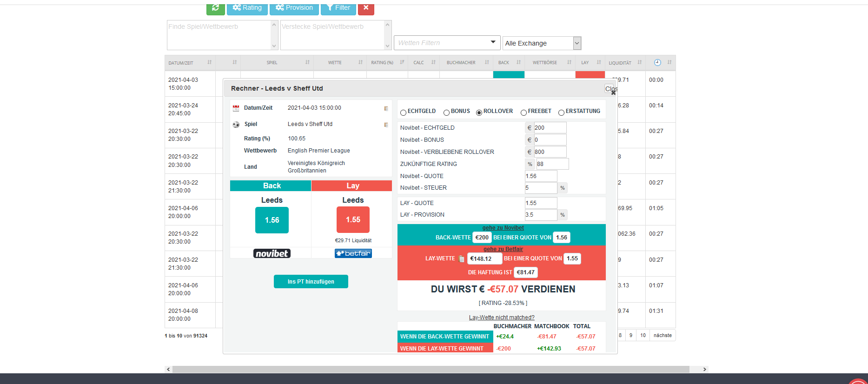Viewport: 868px width, 384px height.
Task: Click the calendar icon next to Datum/Zeit
Action: coord(236,108)
